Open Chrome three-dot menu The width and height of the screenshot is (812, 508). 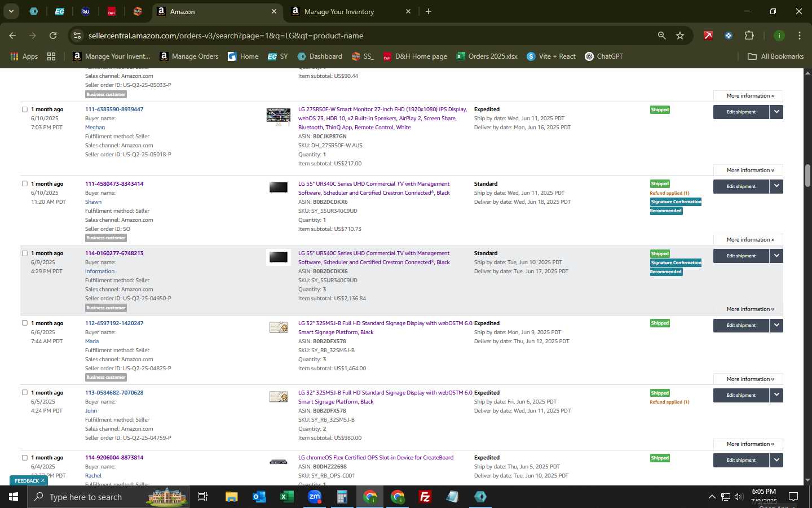pos(799,36)
